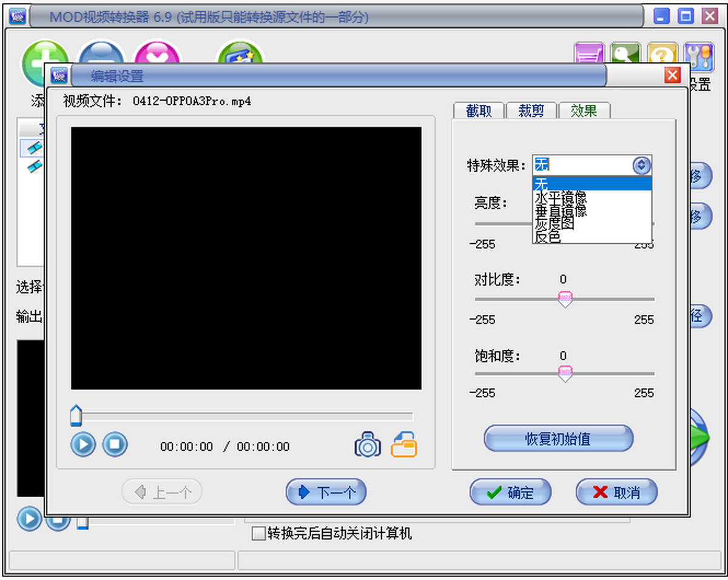Screen dimensions: 728x580
Task: Go to next file with 下一个
Action: tap(326, 492)
